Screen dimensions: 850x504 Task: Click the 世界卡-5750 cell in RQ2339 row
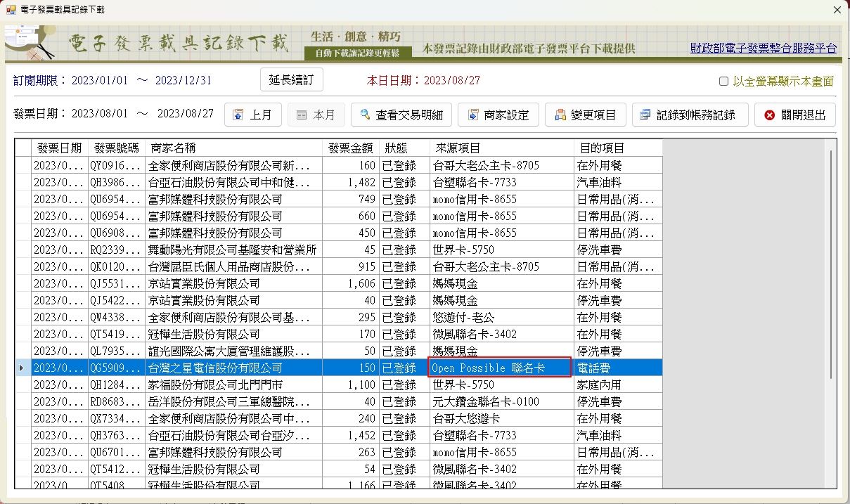[x=501, y=250]
